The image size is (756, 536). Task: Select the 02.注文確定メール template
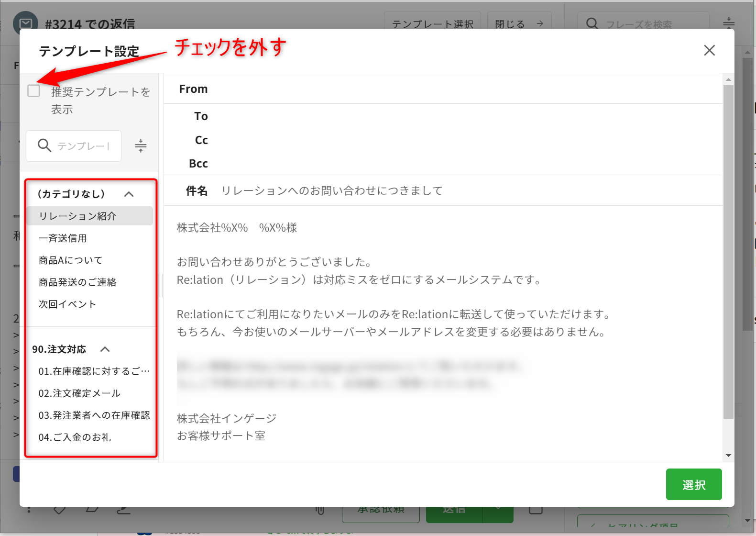click(x=79, y=393)
